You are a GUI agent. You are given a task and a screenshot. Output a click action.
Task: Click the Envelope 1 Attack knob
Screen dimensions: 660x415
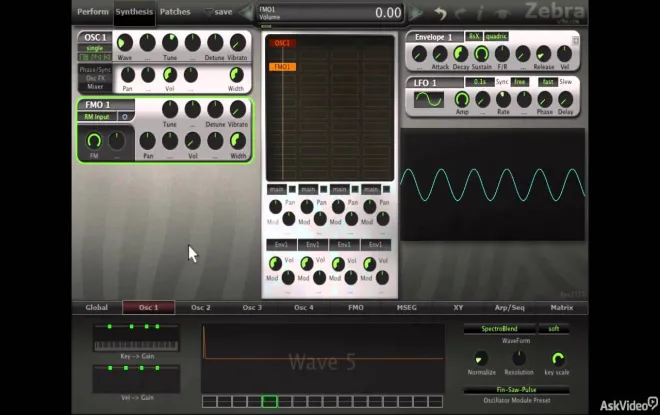(x=440, y=54)
